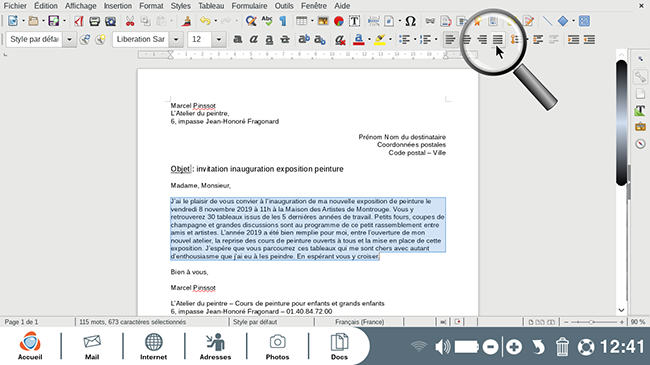Open the Insertion menu
The width and height of the screenshot is (650, 365).
pyautogui.click(x=118, y=6)
